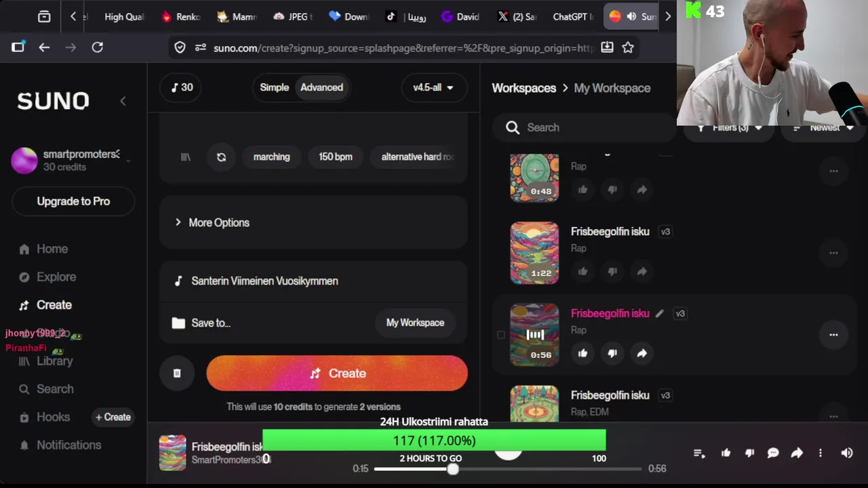Switch to Simple mode

tap(274, 87)
